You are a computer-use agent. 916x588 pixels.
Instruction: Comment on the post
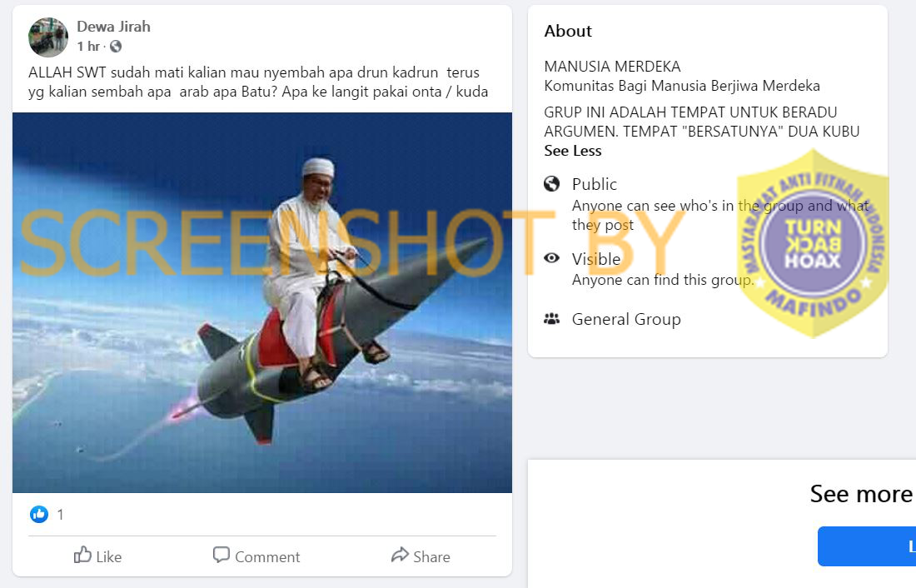pyautogui.click(x=256, y=556)
